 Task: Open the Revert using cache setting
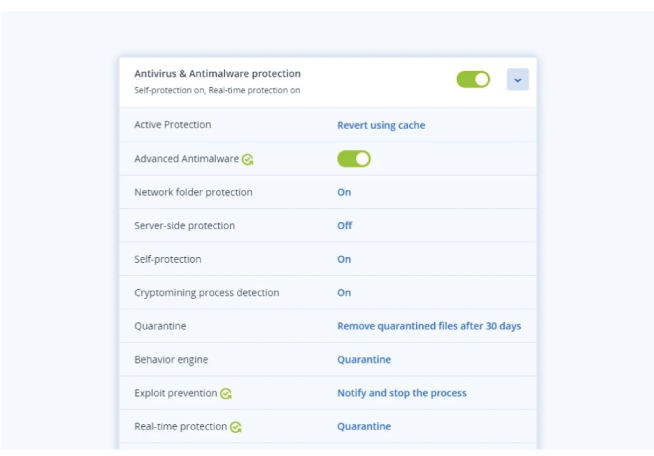pyautogui.click(x=381, y=125)
